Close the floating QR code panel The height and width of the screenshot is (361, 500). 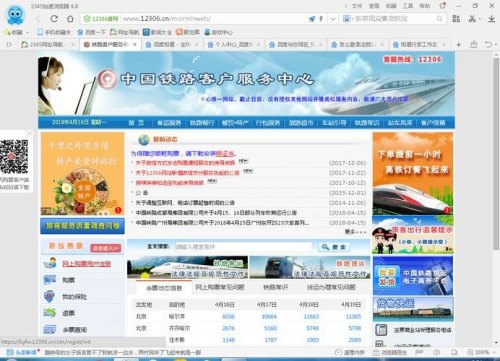coord(29,133)
